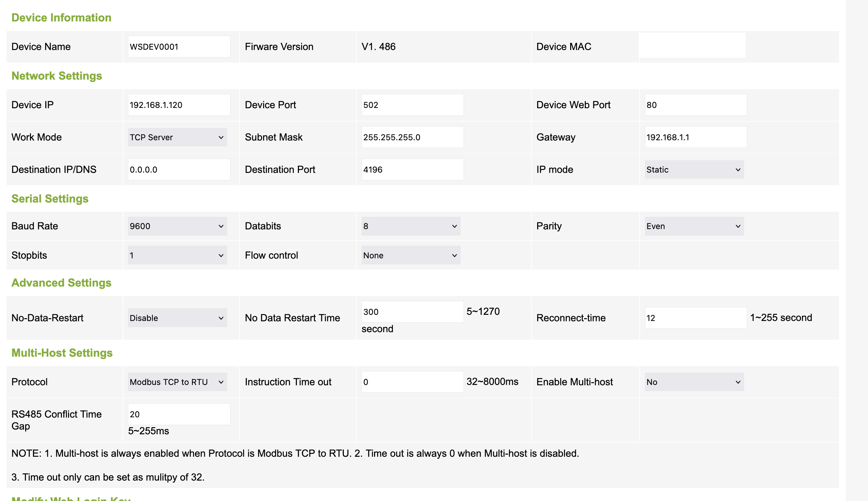Viewport: 868px width, 501px height.
Task: Focus the Destination IP/DNS field
Action: (179, 169)
